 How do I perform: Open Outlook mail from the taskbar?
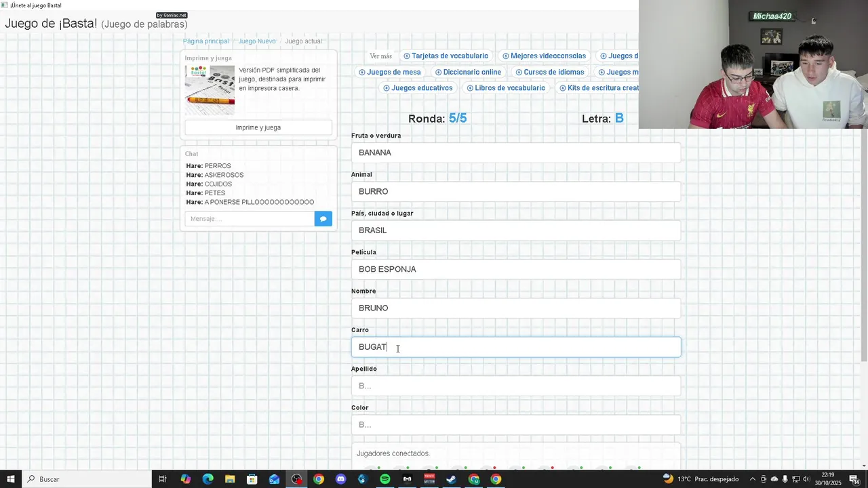pyautogui.click(x=274, y=479)
